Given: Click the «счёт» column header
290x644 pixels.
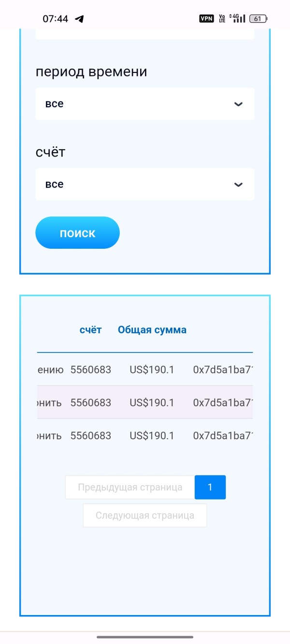Looking at the screenshot, I should (90, 330).
